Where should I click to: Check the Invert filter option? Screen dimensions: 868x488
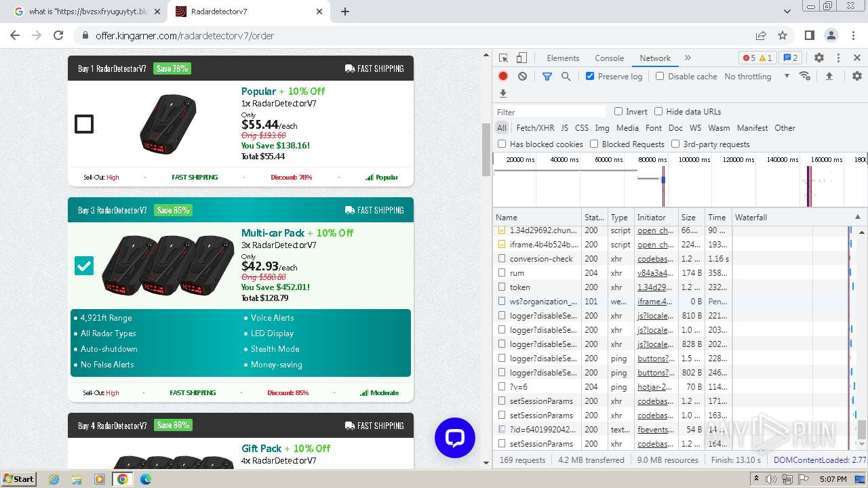(618, 111)
